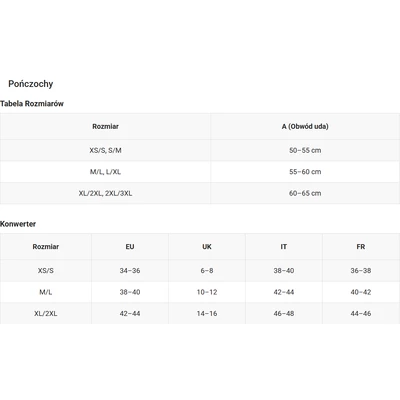Click the IT column header
The height and width of the screenshot is (400, 400).
(284, 247)
